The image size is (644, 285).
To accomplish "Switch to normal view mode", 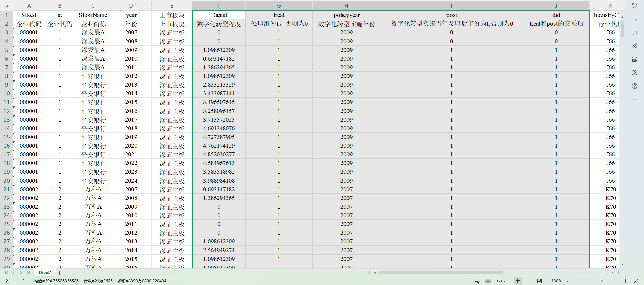I will [x=518, y=281].
